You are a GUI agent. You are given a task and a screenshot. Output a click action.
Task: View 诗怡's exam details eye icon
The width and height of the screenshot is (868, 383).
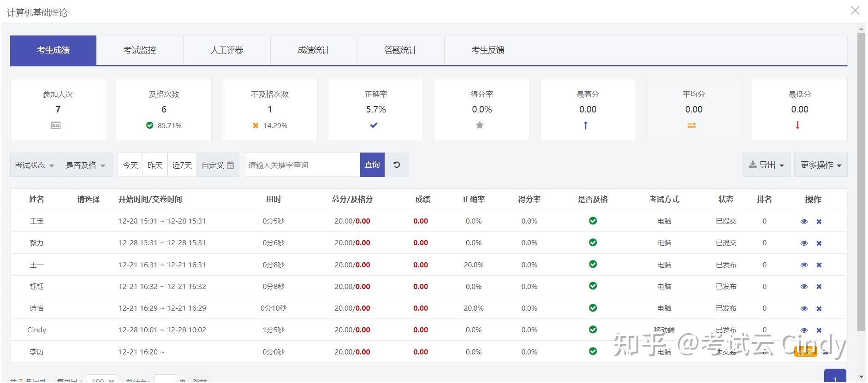804,309
